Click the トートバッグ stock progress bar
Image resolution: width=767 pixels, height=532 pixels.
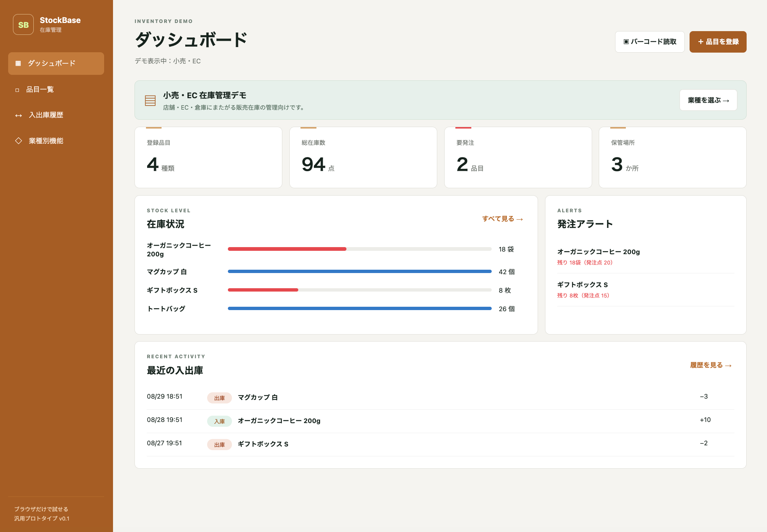coord(359,309)
